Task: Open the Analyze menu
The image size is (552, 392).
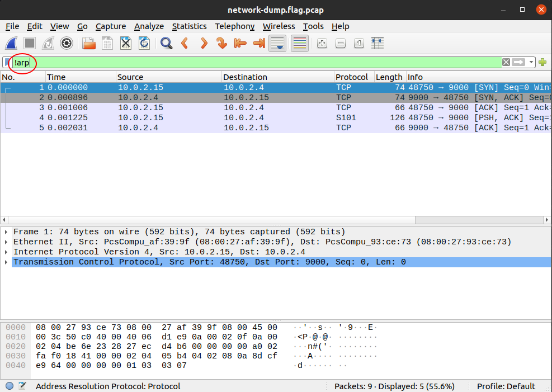Action: coord(149,26)
